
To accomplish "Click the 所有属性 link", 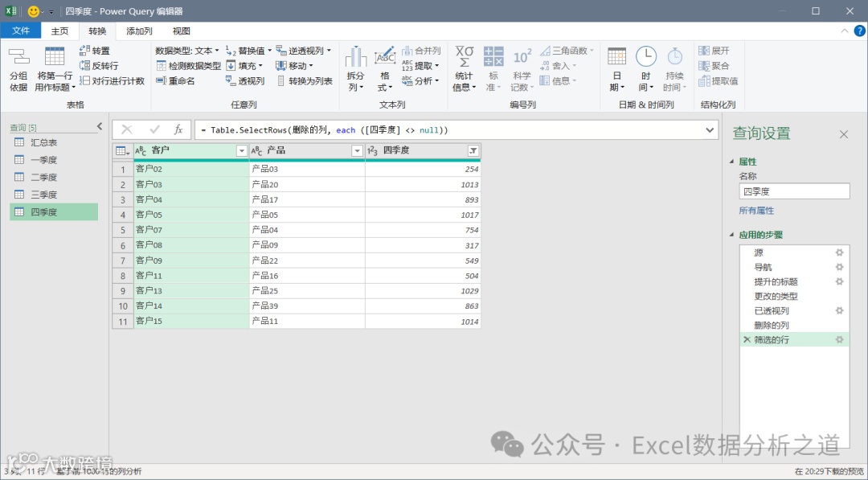I will coord(756,211).
